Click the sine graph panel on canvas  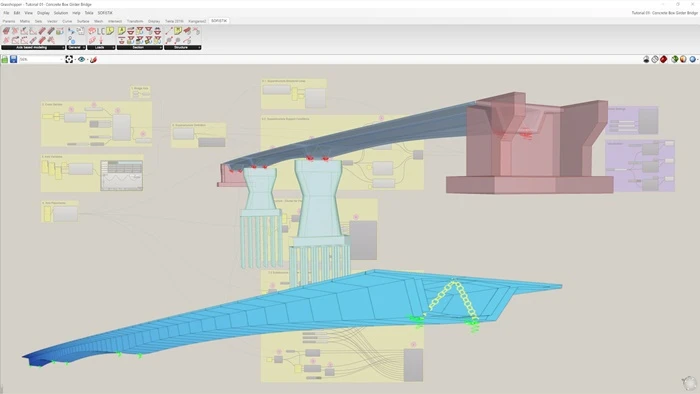[121, 175]
